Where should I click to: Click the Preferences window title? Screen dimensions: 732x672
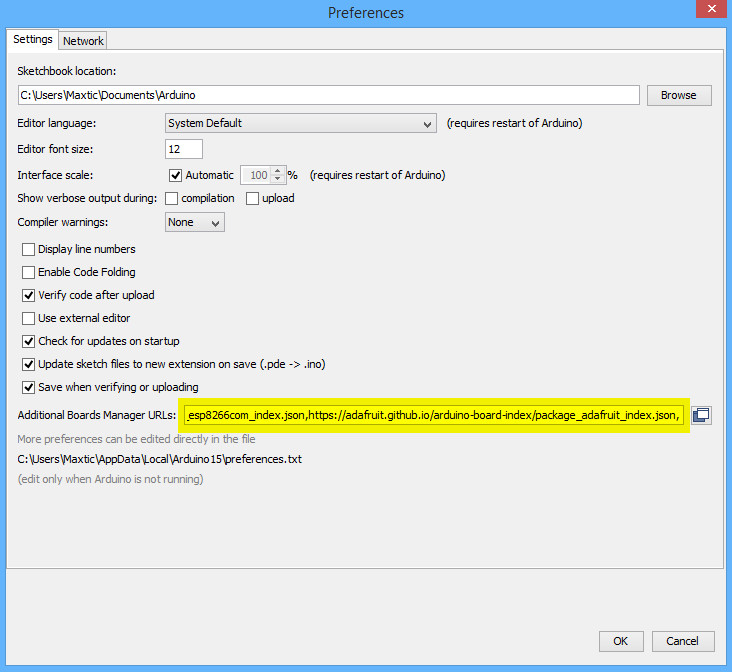pos(366,13)
